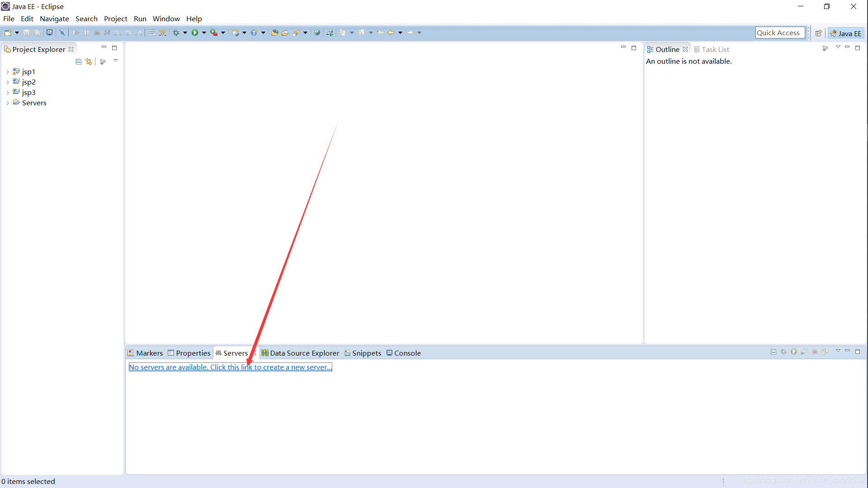
Task: Click the New wizard icon in toolbar
Action: click(8, 33)
